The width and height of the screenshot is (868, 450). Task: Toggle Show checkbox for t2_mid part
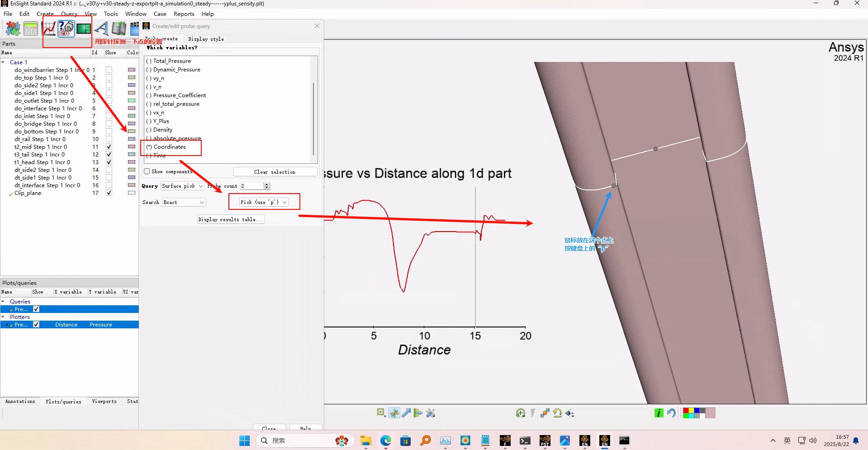click(x=109, y=147)
